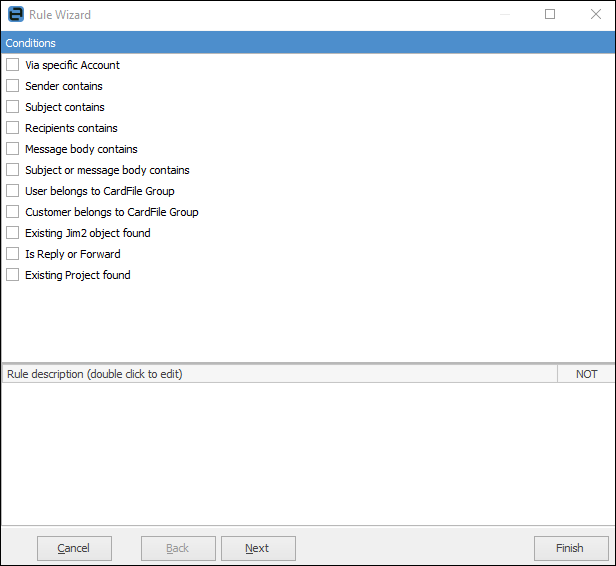Enable the Sender contains condition
Image resolution: width=616 pixels, height=566 pixels.
(13, 86)
